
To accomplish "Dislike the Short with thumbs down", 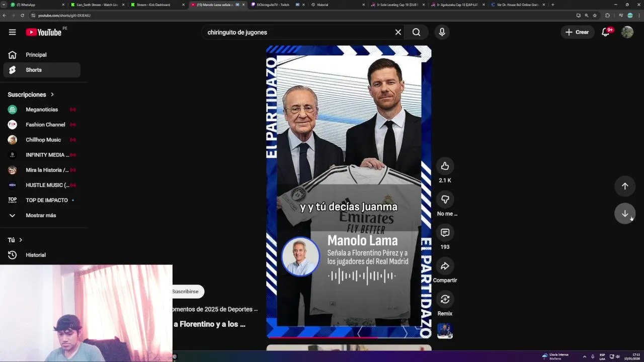I will pyautogui.click(x=445, y=199).
